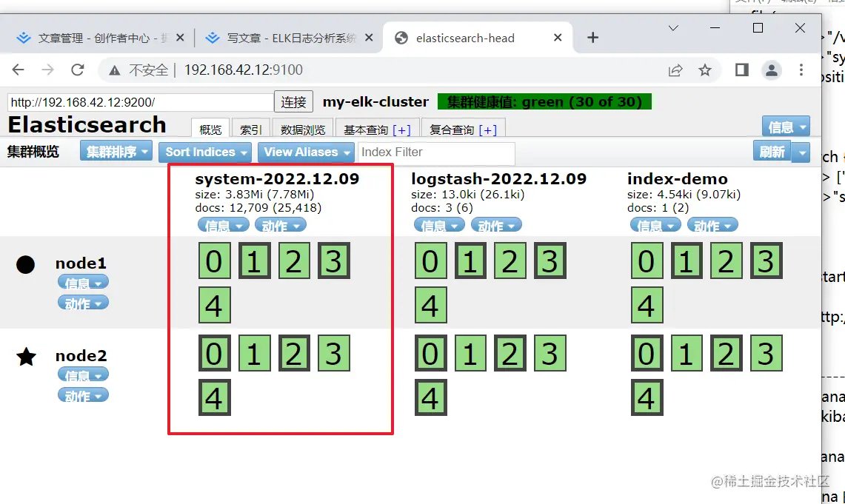Click node2 master star icon
Screen dimensions: 845x504
click(x=26, y=357)
